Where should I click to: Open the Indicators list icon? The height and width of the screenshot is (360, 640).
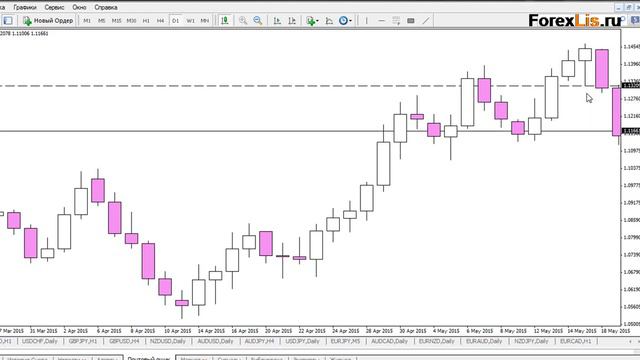point(311,20)
